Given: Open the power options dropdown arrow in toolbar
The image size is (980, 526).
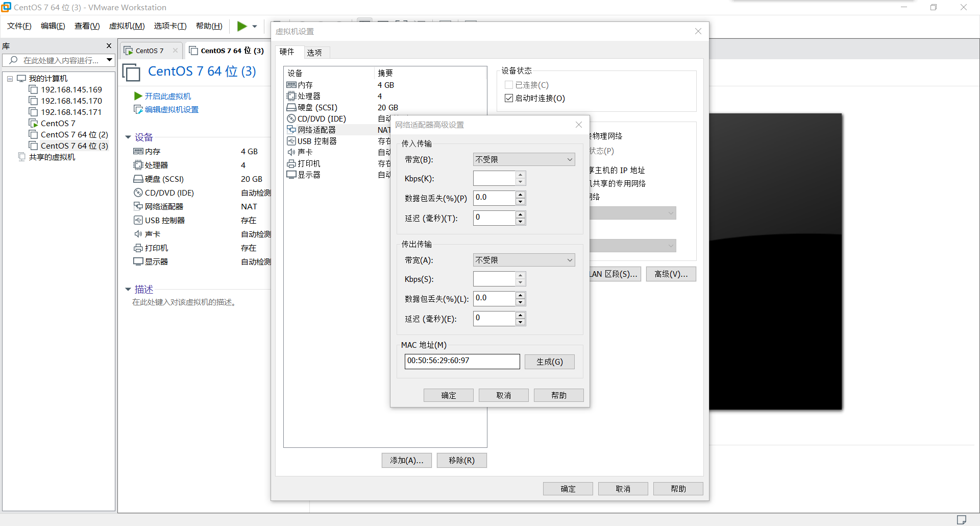Looking at the screenshot, I should click(x=255, y=27).
